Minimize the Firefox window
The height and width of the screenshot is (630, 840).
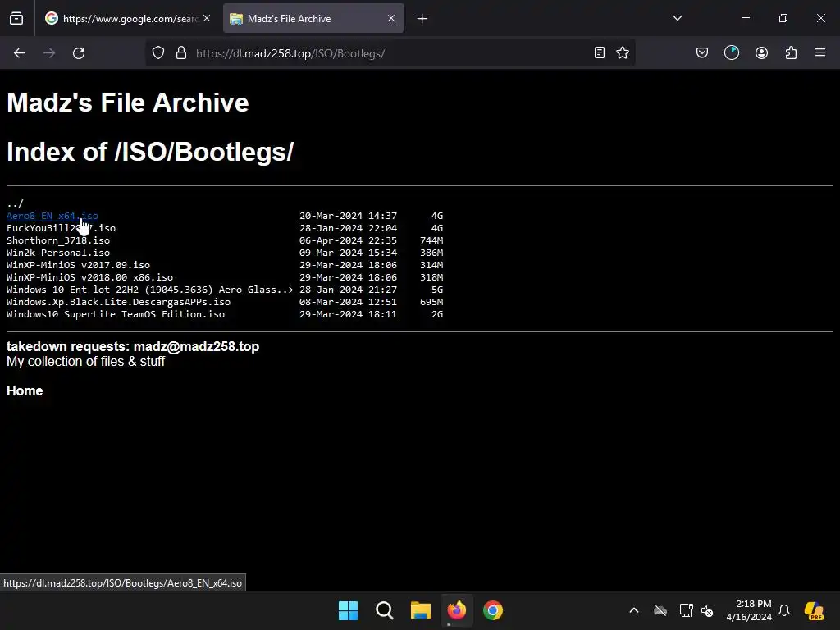pyautogui.click(x=745, y=18)
